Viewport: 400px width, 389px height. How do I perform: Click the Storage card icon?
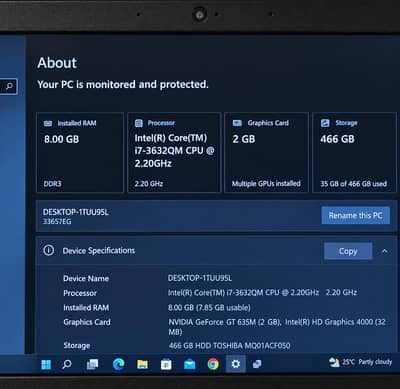325,123
